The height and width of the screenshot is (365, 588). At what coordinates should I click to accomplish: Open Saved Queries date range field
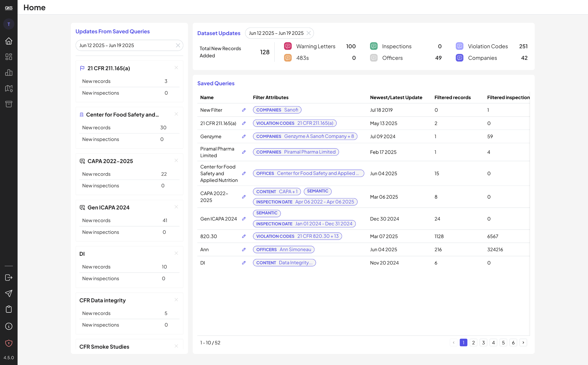[x=129, y=45]
